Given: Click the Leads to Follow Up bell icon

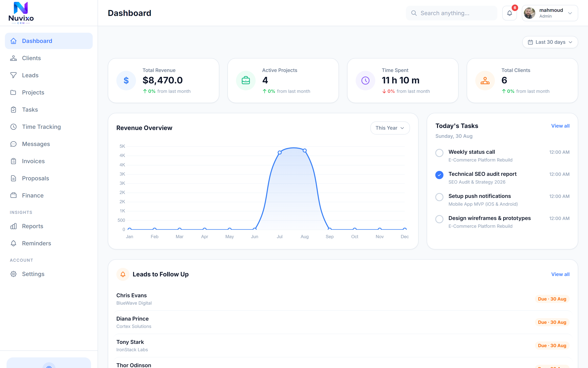Looking at the screenshot, I should coord(123,274).
